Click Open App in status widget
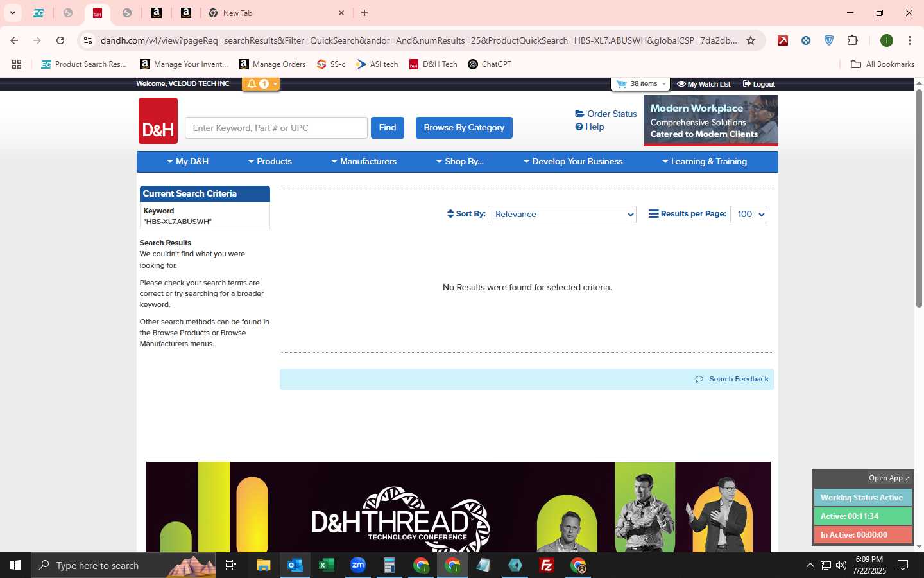 point(889,478)
